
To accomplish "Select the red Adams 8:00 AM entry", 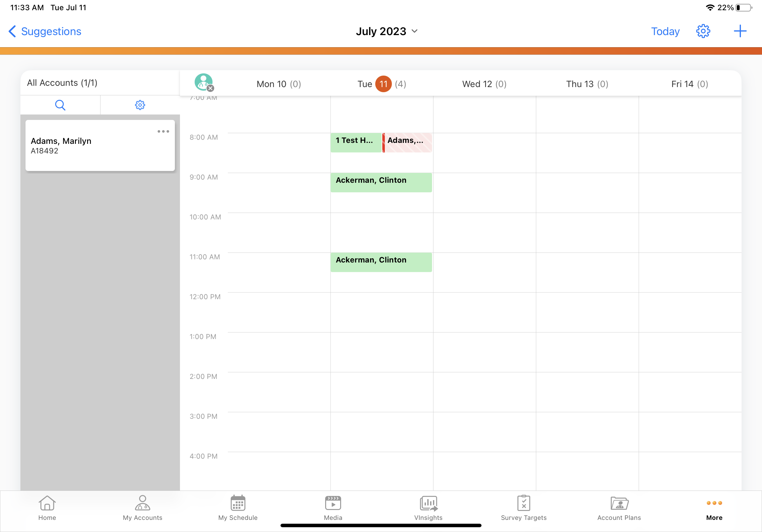I will [407, 143].
